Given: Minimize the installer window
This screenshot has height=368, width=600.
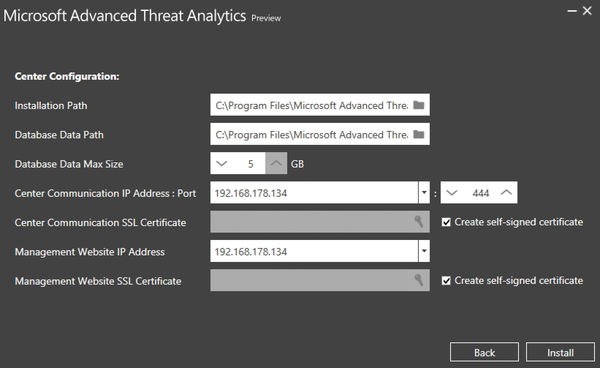Looking at the screenshot, I should click(572, 11).
